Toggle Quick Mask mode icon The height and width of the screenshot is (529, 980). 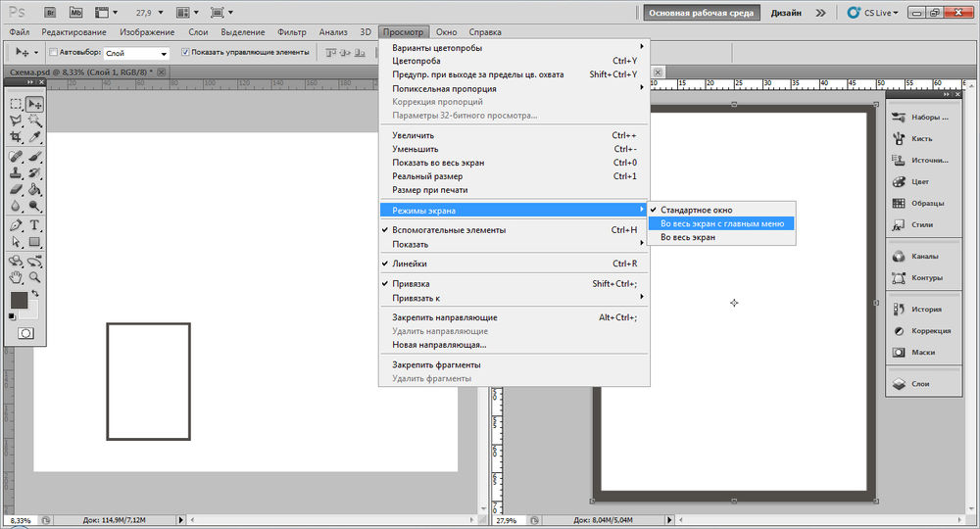(25, 333)
